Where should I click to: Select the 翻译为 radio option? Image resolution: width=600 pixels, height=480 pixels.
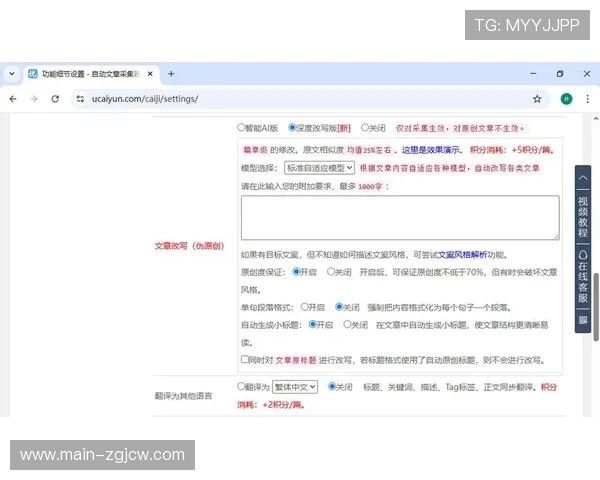(241, 386)
